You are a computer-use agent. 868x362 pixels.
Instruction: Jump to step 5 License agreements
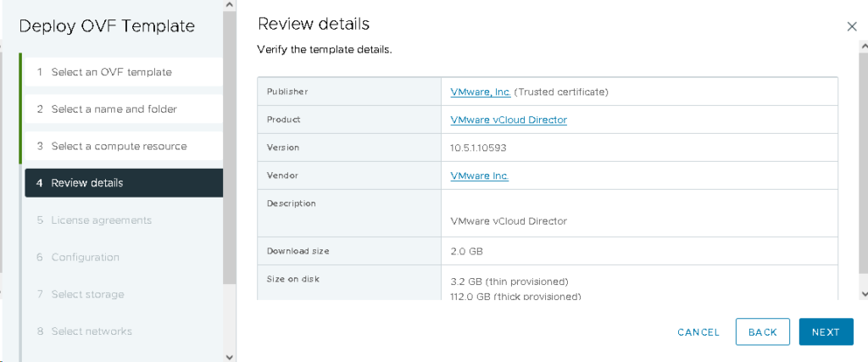[101, 220]
